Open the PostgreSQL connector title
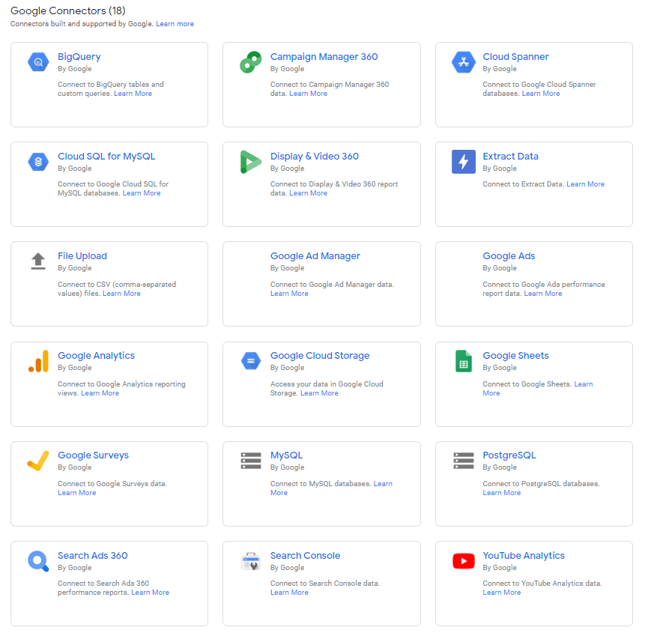The height and width of the screenshot is (633, 672). click(509, 455)
